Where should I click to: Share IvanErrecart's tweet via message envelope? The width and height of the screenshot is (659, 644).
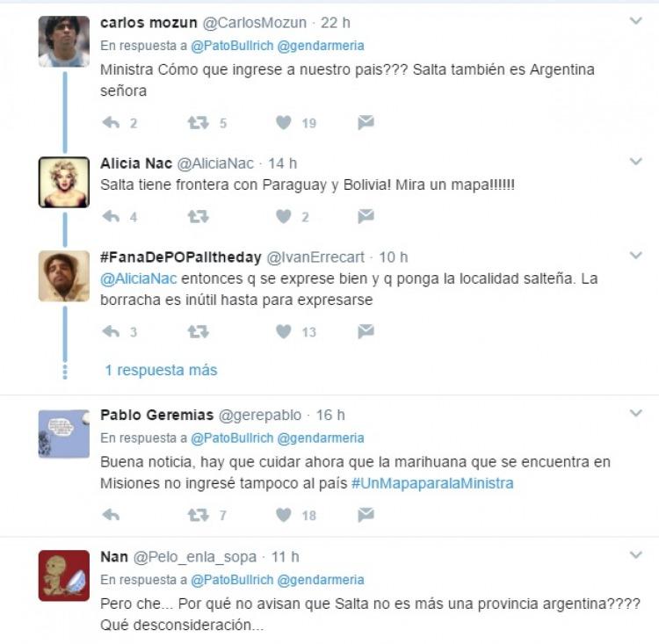tap(366, 331)
